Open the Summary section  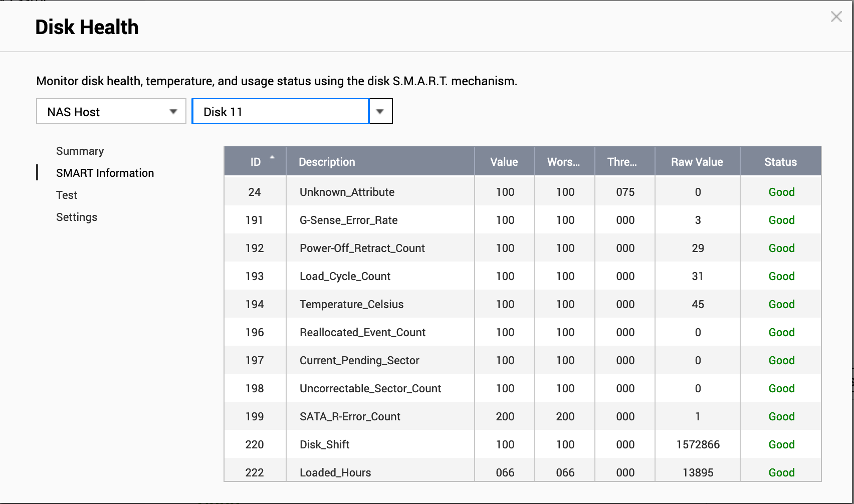pyautogui.click(x=80, y=151)
